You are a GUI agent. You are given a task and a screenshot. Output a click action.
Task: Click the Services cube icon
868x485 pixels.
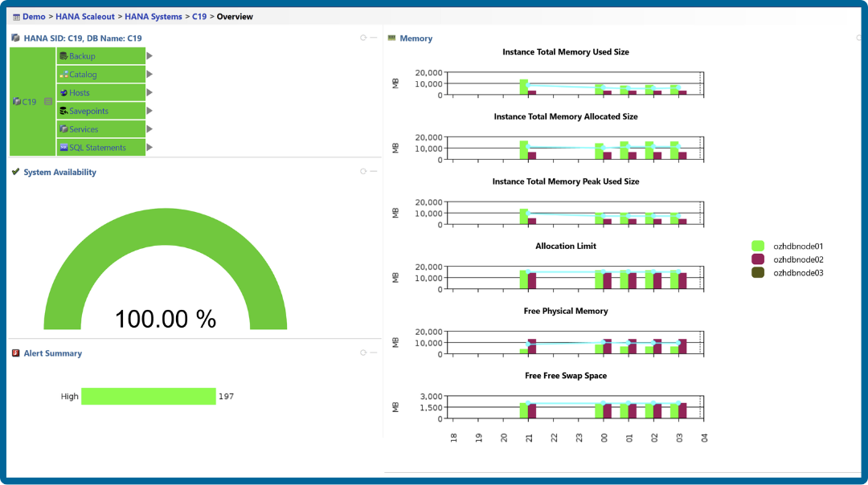(x=63, y=128)
